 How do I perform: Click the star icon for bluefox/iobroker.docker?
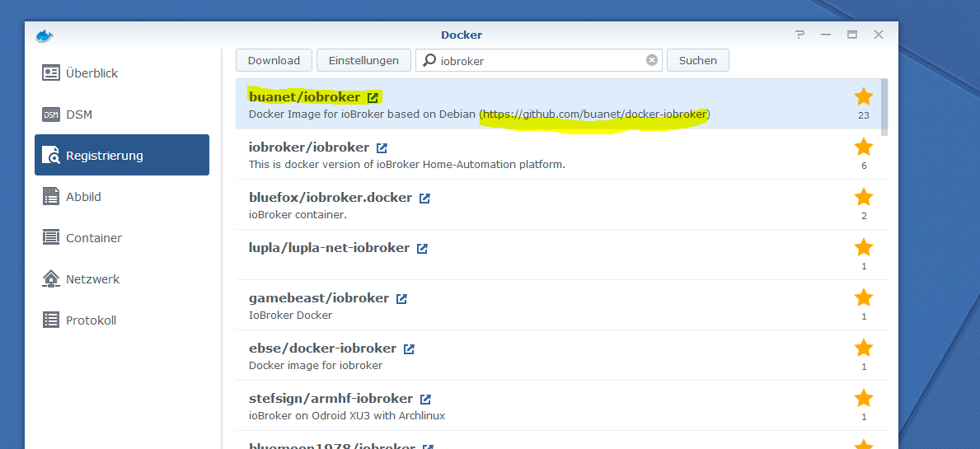click(x=864, y=197)
